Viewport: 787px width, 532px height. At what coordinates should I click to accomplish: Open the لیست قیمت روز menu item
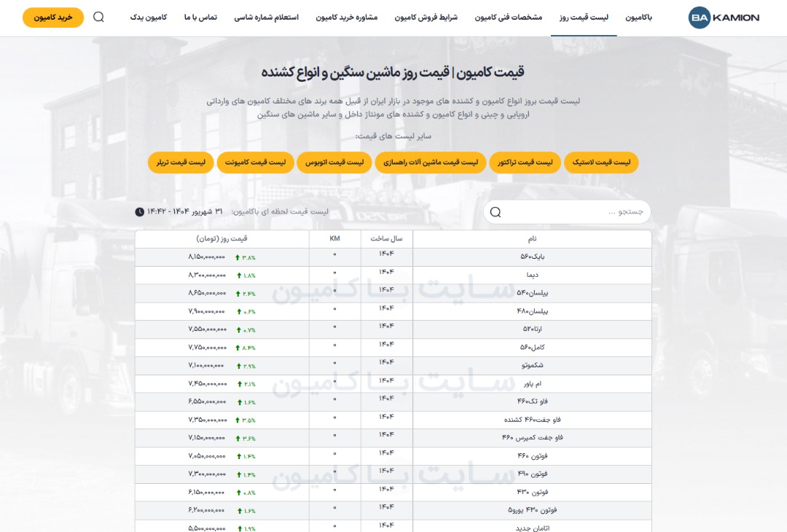click(x=584, y=17)
